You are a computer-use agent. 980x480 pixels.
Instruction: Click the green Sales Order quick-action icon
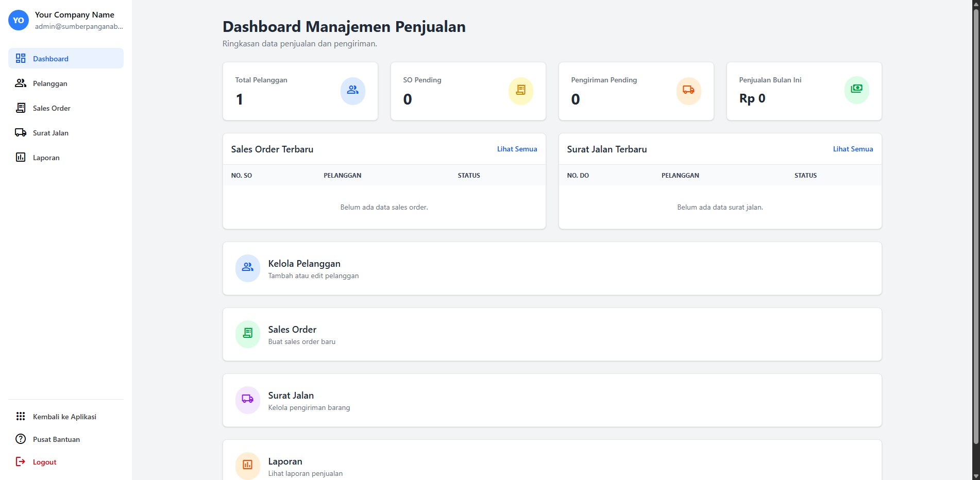pyautogui.click(x=247, y=334)
